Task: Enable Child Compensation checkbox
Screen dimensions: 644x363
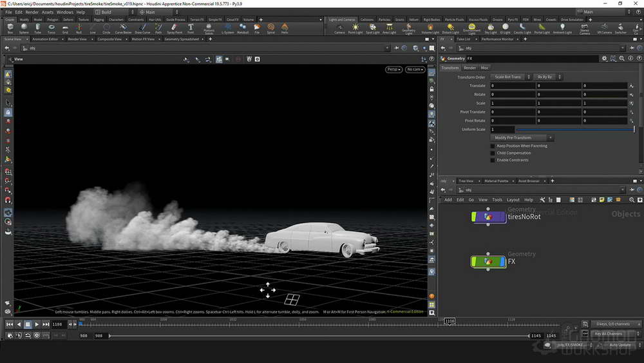Action: 493,153
